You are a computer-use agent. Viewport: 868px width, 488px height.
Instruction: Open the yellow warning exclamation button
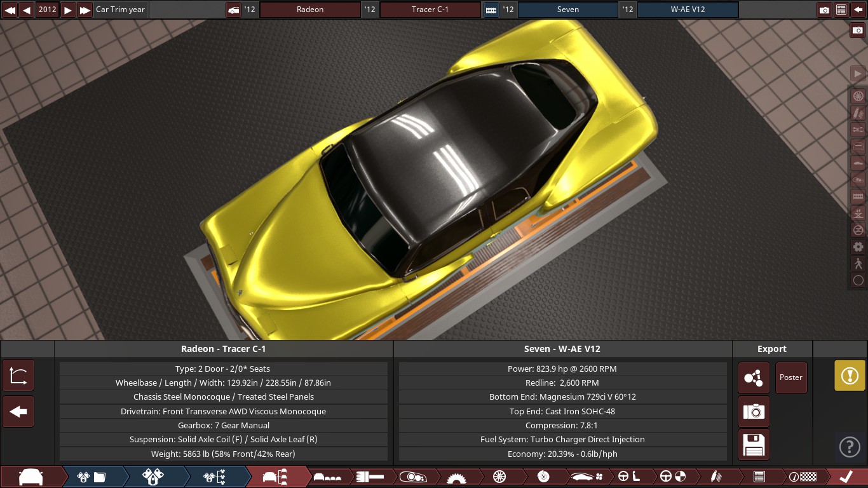(x=850, y=375)
